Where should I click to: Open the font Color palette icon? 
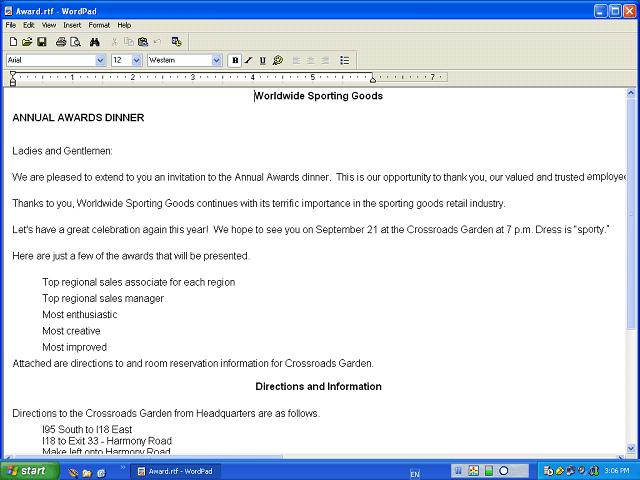click(278, 60)
